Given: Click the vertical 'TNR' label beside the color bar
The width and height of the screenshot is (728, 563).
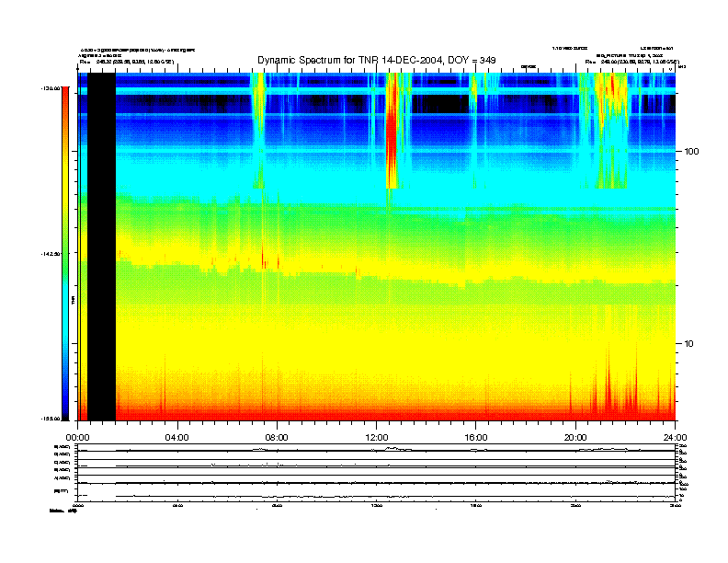Looking at the screenshot, I should pos(73,300).
